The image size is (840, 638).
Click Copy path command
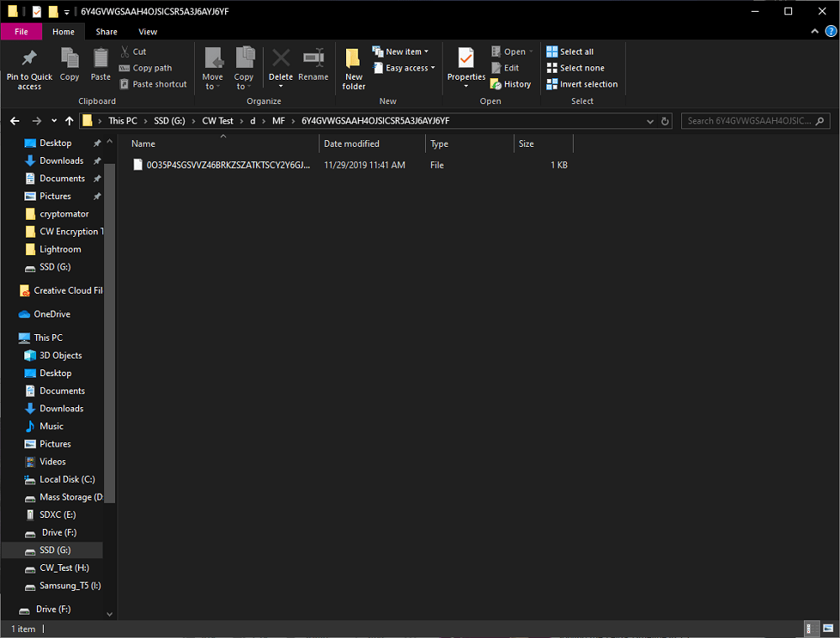tap(145, 68)
